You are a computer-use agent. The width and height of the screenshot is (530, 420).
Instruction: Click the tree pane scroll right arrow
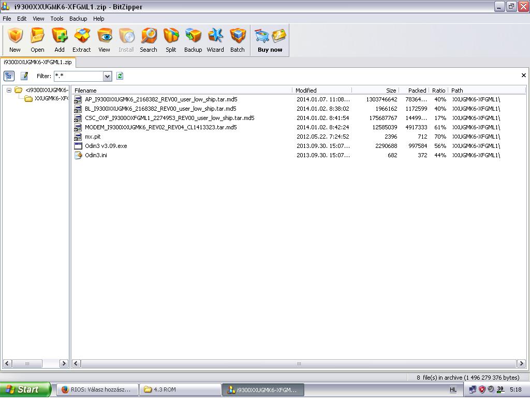click(64, 364)
